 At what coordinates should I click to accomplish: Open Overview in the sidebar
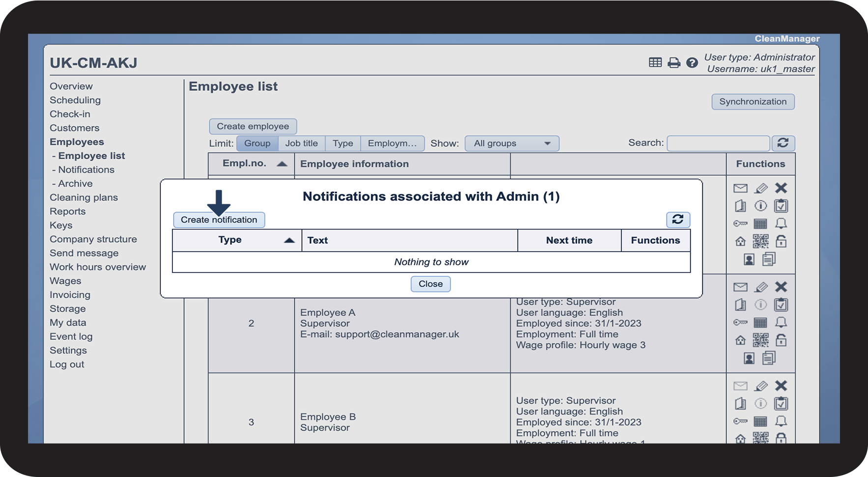pyautogui.click(x=71, y=86)
